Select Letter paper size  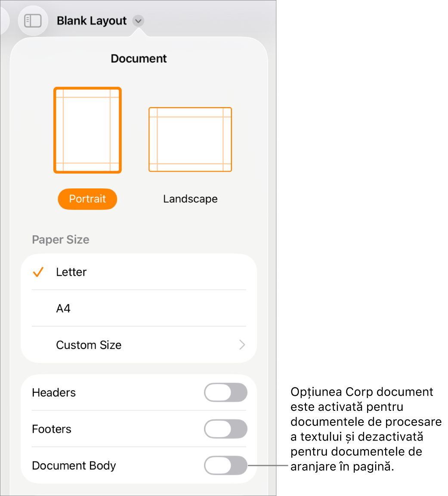point(139,272)
